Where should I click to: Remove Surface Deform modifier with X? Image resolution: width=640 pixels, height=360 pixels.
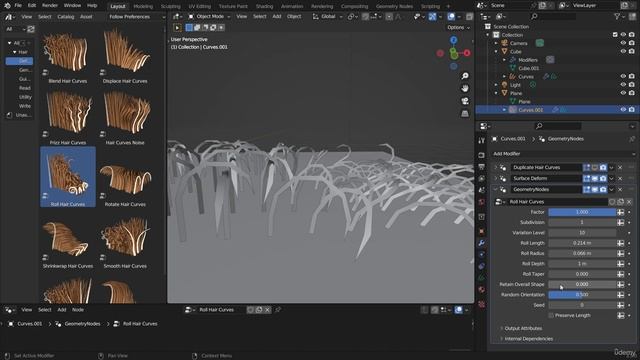click(x=620, y=179)
